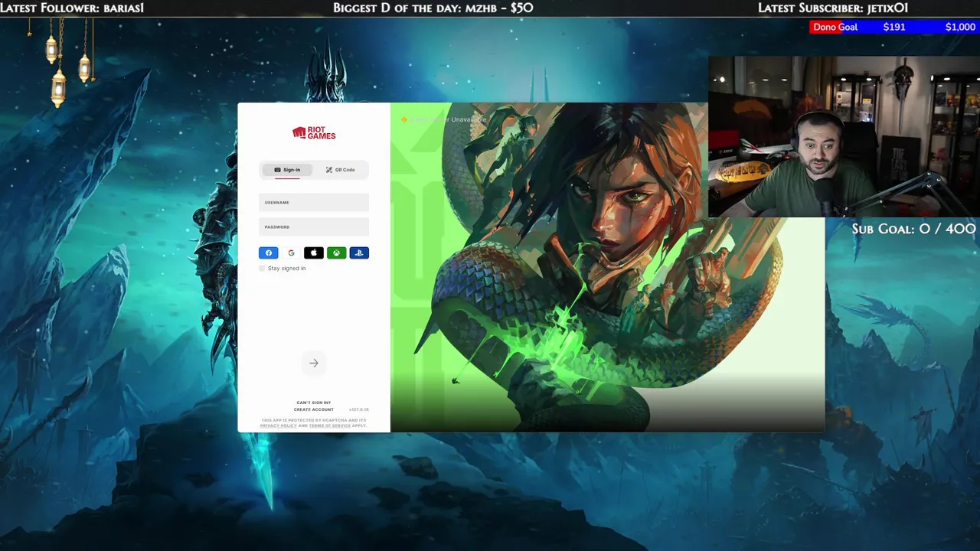980x551 pixels.
Task: Click the server unavailable warning notice
Action: click(x=444, y=119)
